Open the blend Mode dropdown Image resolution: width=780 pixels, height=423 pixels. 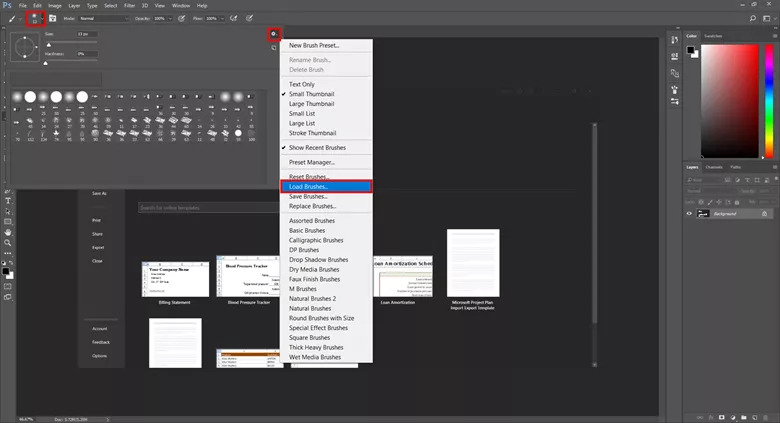click(x=104, y=18)
